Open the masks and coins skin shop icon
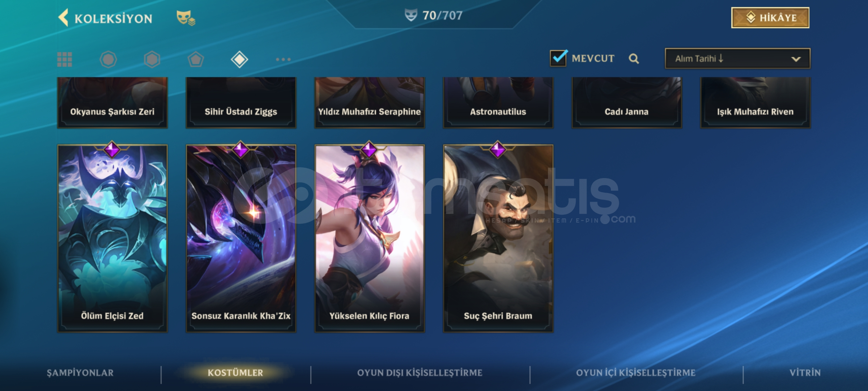The height and width of the screenshot is (391, 868). [x=186, y=18]
